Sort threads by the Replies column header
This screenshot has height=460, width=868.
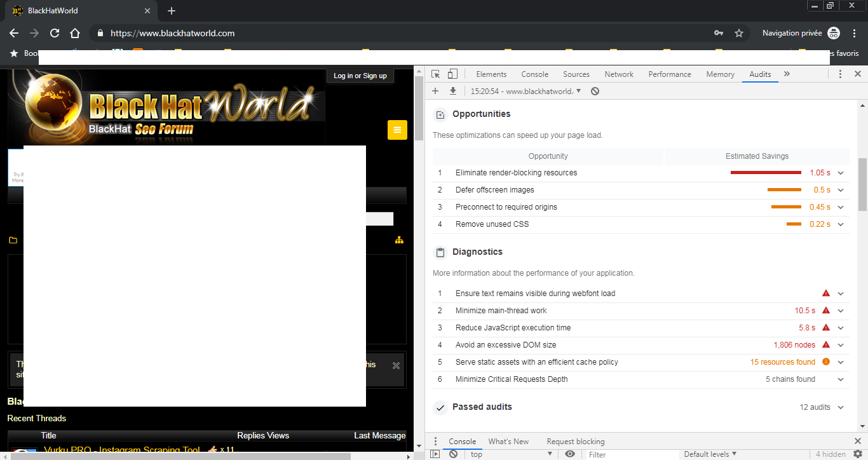250,435
